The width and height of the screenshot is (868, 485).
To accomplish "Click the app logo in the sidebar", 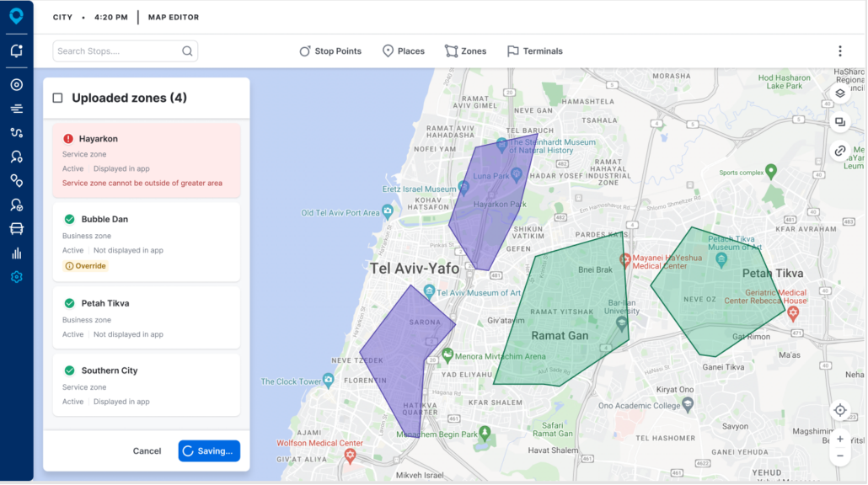I will point(16,15).
